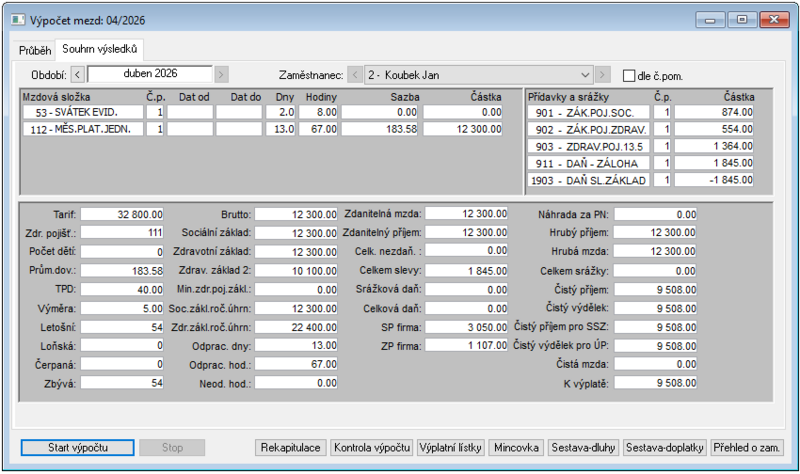Screen dimensions: 800x474
Task: Click the Zbývá field
Action: pyautogui.click(x=122, y=383)
